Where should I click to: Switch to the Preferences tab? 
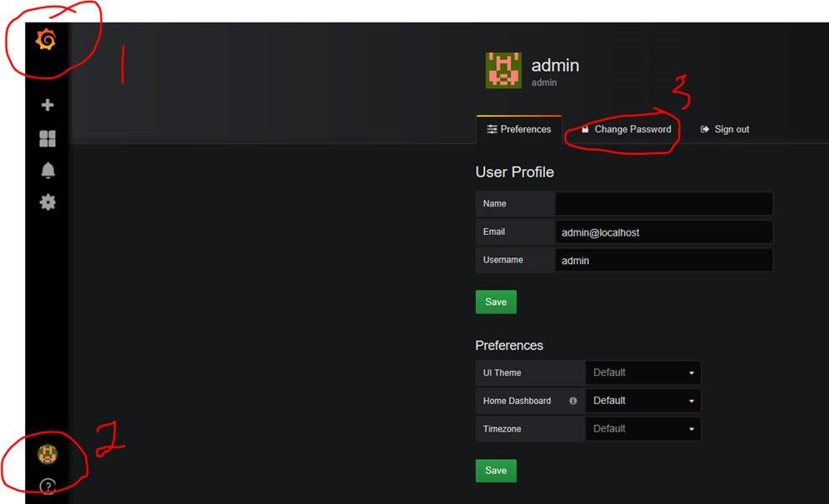click(519, 130)
